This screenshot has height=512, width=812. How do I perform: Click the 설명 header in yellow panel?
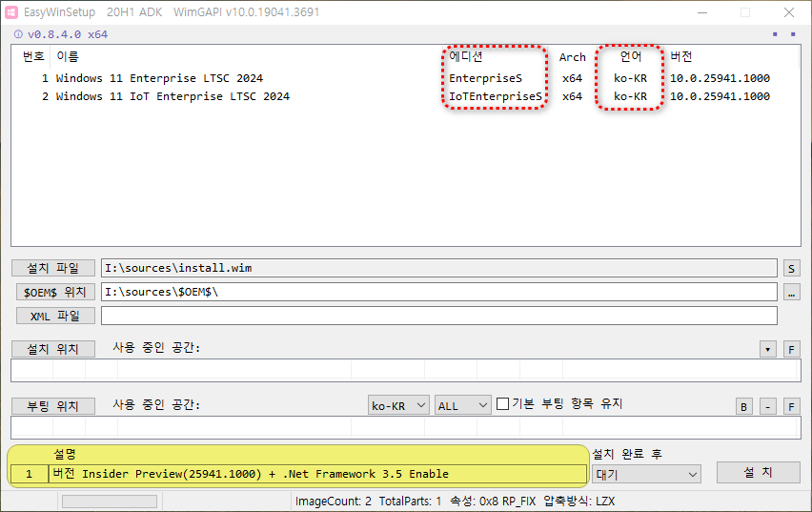point(65,455)
